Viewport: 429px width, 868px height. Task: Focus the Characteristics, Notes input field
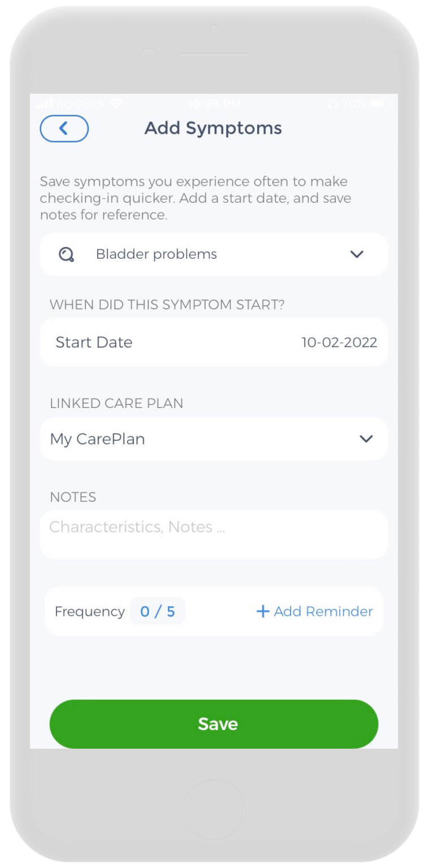pyautogui.click(x=214, y=534)
